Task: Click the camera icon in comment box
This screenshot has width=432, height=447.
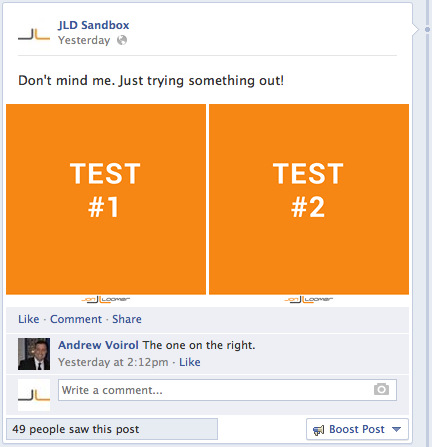Action: pos(381,389)
